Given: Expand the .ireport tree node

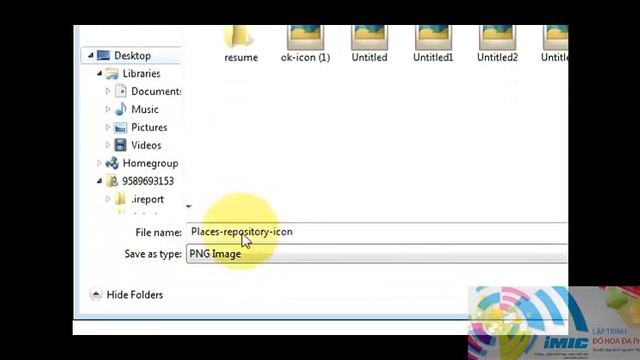Looking at the screenshot, I should (x=108, y=199).
